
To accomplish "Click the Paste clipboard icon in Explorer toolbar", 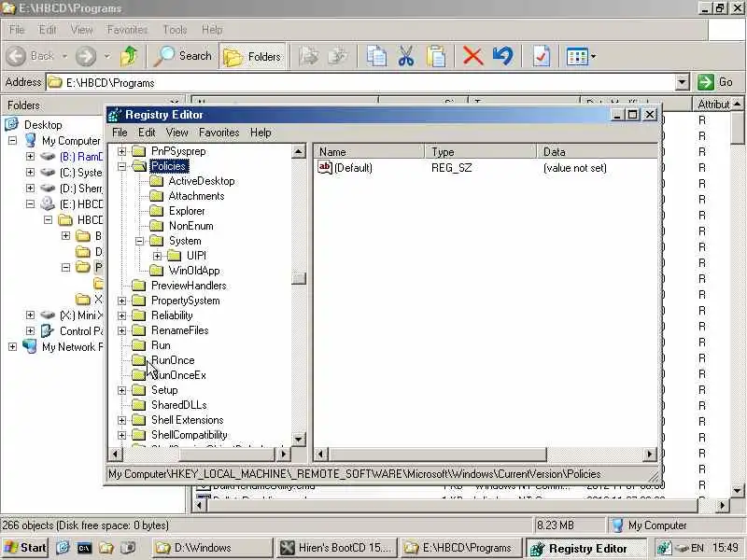I will pos(436,57).
